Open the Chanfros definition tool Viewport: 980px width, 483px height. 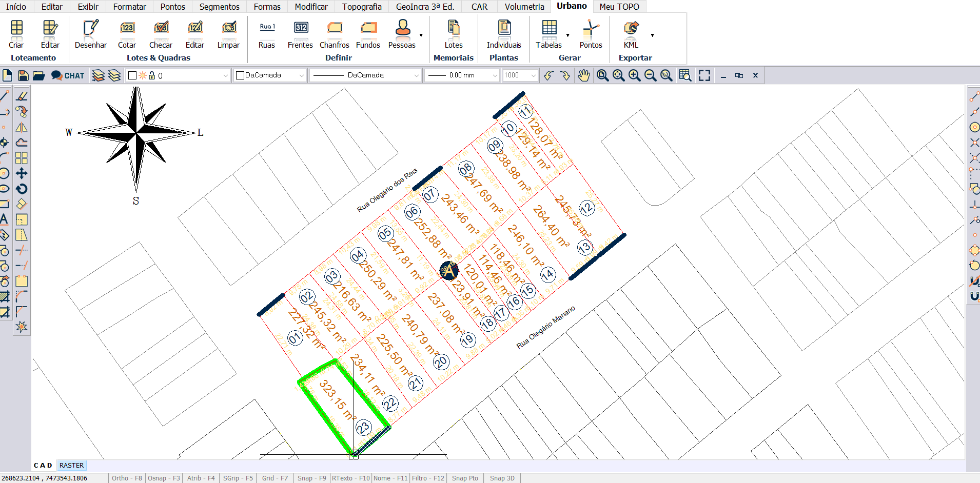click(334, 34)
